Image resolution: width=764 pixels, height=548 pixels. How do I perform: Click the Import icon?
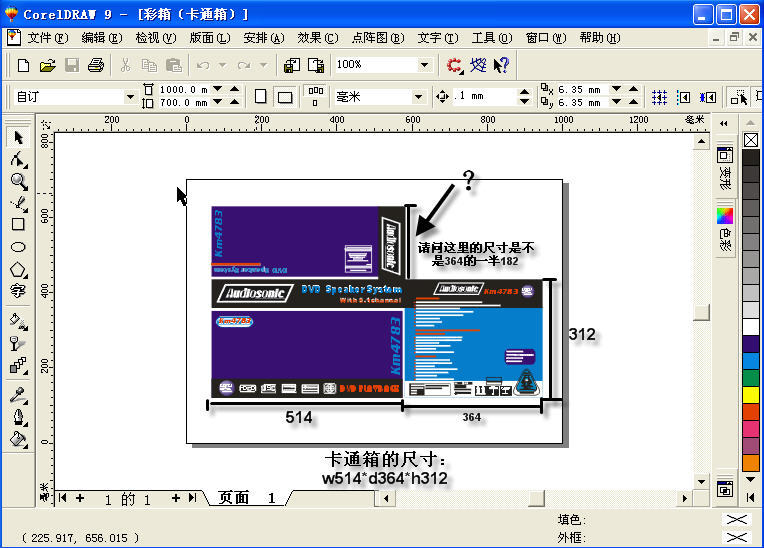pyautogui.click(x=292, y=65)
